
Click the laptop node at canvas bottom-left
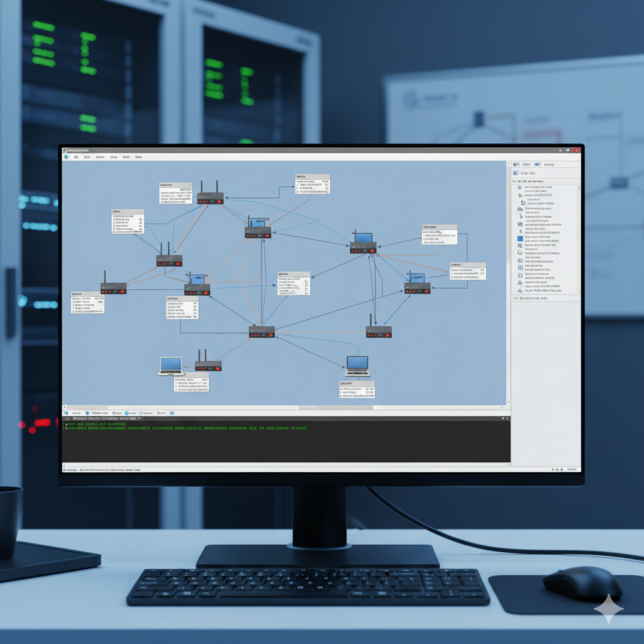(170, 366)
